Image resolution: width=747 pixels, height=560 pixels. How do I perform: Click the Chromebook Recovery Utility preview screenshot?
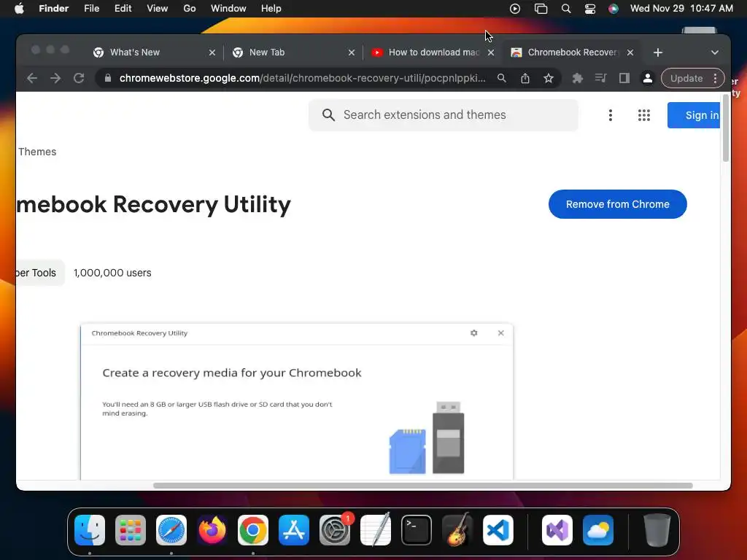297,402
